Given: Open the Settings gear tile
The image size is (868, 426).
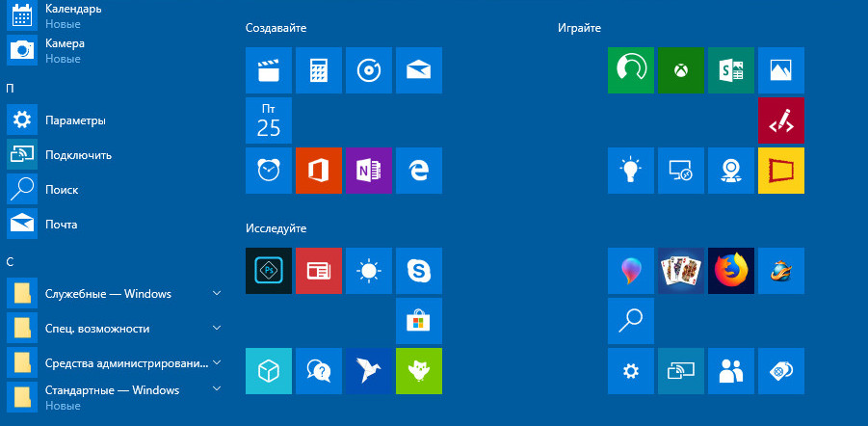Looking at the screenshot, I should pos(630,371).
